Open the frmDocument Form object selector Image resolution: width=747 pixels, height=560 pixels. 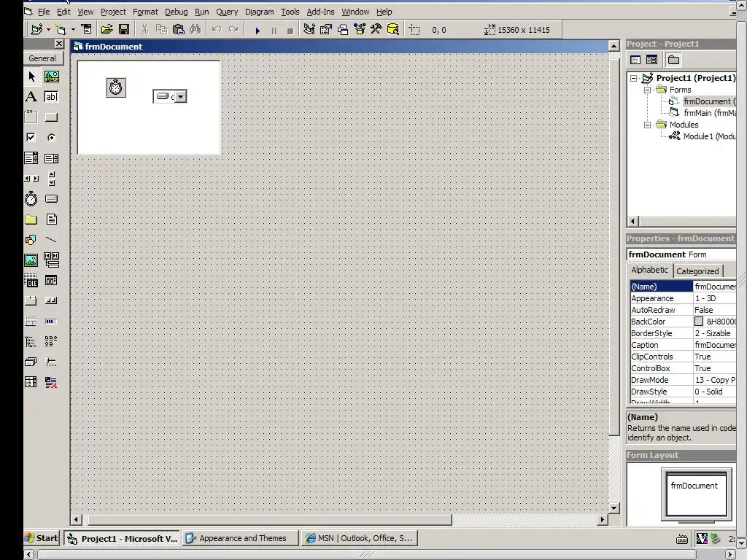[681, 254]
